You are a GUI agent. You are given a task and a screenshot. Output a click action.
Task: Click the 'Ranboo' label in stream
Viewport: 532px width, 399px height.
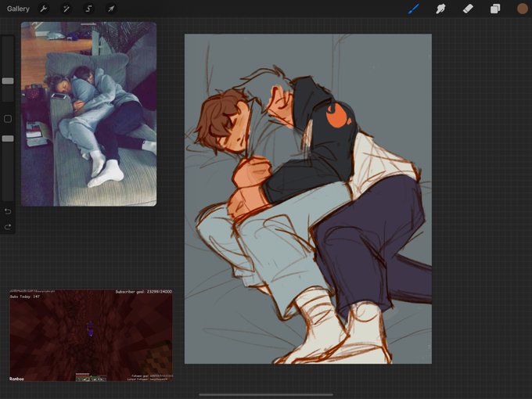point(16,379)
